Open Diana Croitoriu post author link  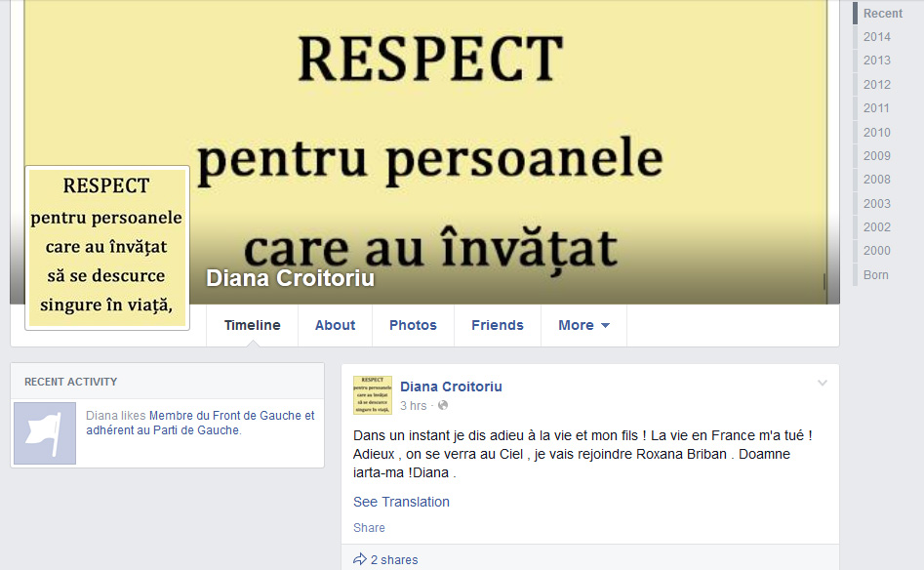point(451,387)
